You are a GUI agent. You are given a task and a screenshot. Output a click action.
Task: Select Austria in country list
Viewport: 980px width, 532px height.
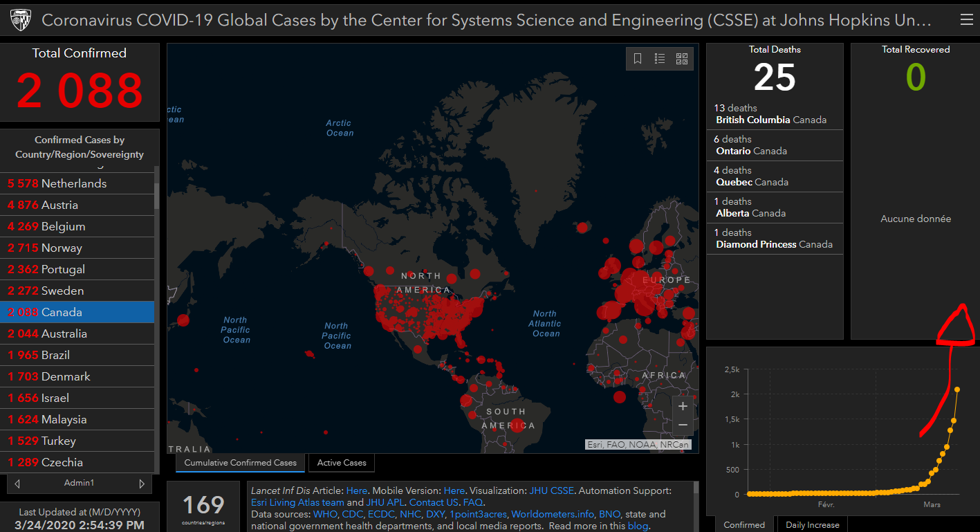77,205
